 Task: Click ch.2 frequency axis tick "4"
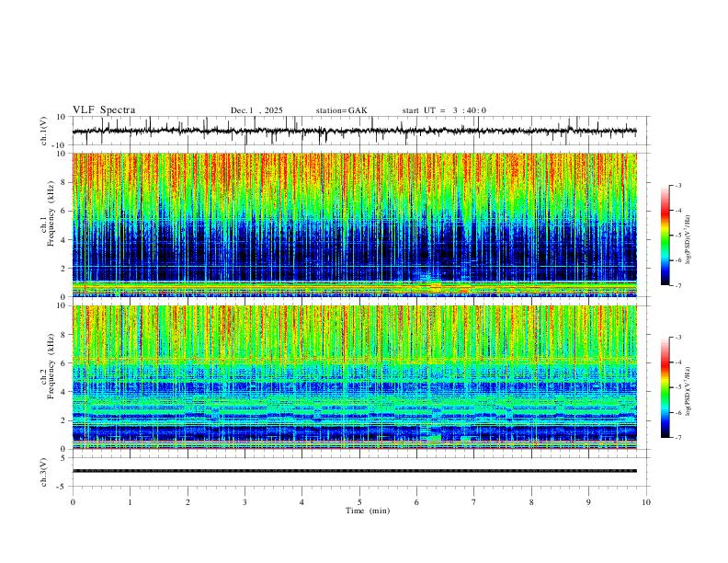tap(63, 392)
